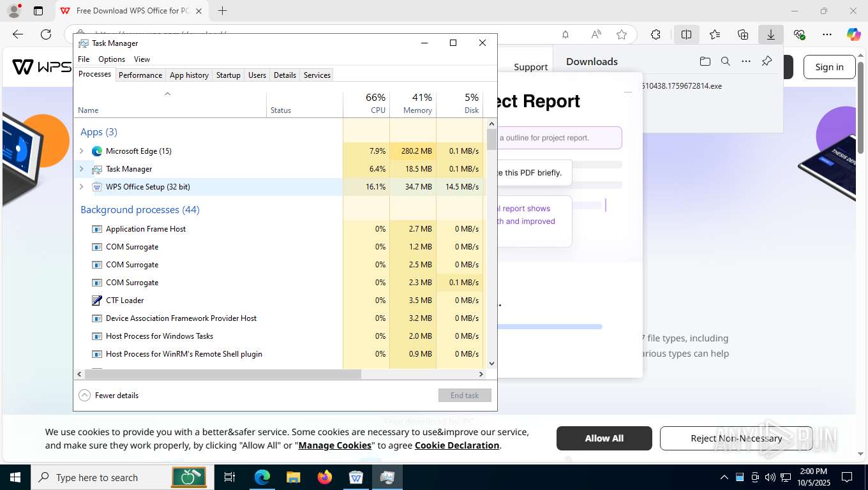This screenshot has width=868, height=490.
Task: Open the Manage Cookies link
Action: 335,445
